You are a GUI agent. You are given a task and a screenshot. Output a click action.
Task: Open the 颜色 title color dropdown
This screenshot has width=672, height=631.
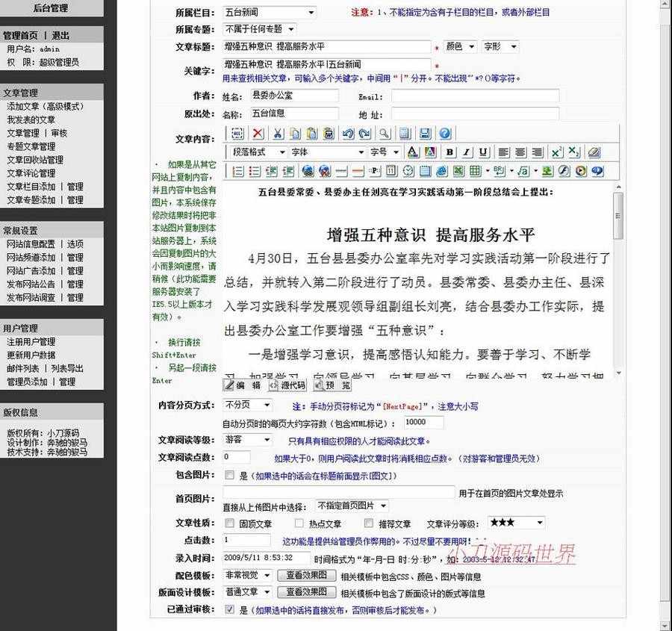tap(460, 46)
